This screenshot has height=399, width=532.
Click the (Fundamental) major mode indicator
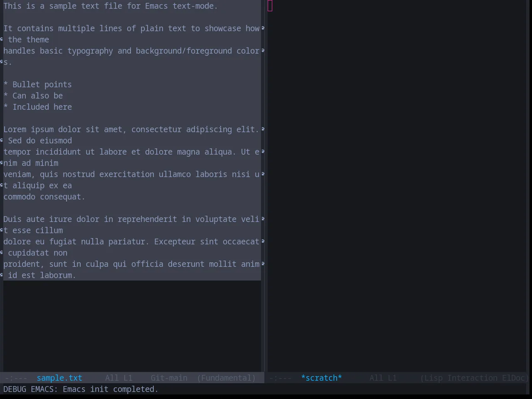click(227, 378)
